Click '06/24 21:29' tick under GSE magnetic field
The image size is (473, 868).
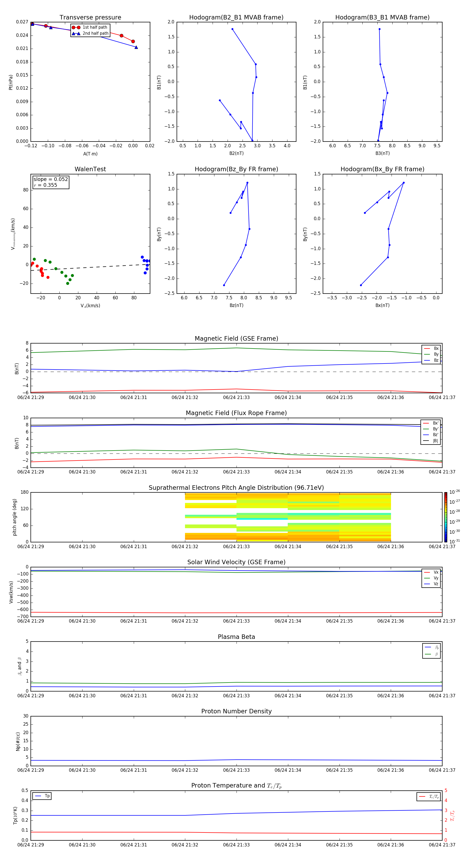pos(31,398)
